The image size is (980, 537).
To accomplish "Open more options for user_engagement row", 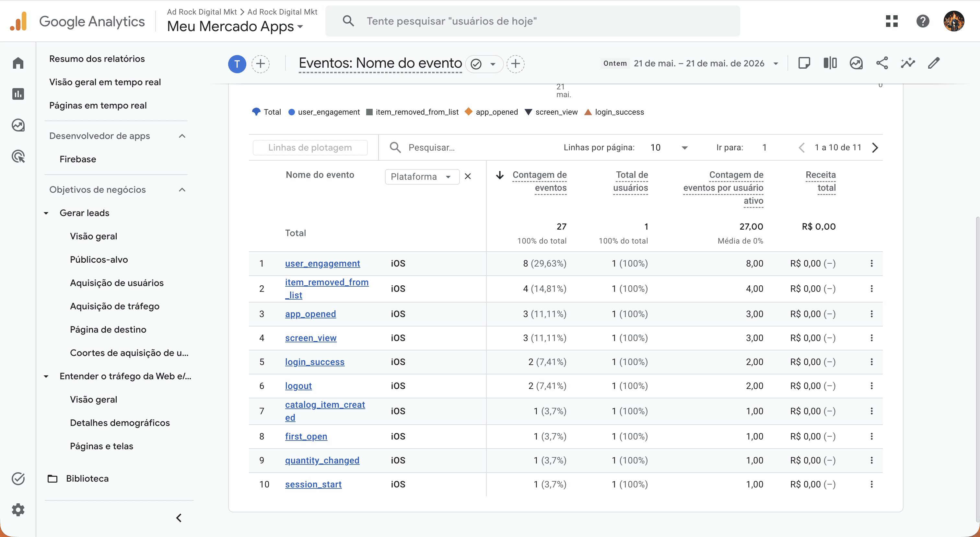I will point(871,264).
